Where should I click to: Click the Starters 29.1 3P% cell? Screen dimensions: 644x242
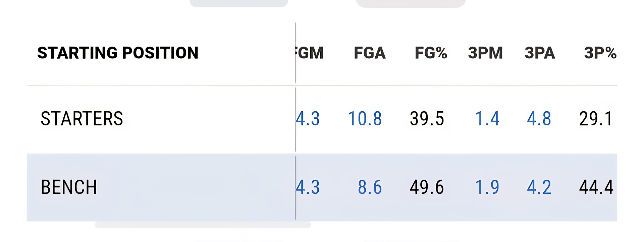[596, 119]
